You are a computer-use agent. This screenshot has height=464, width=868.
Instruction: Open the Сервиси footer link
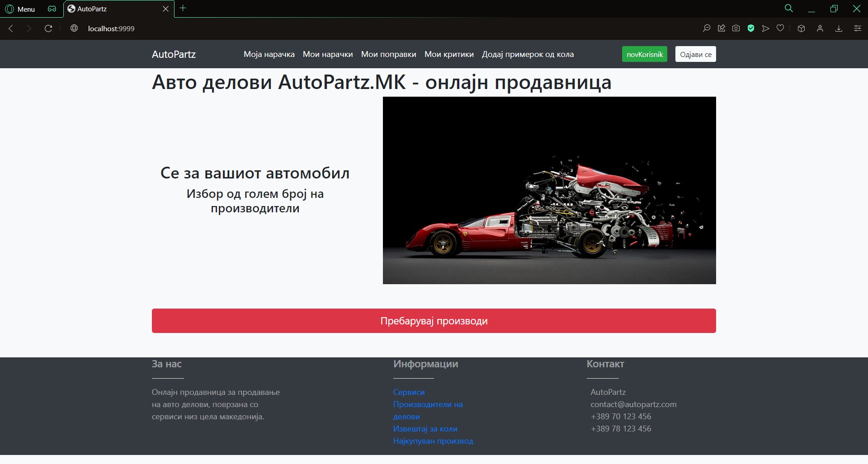coord(409,392)
